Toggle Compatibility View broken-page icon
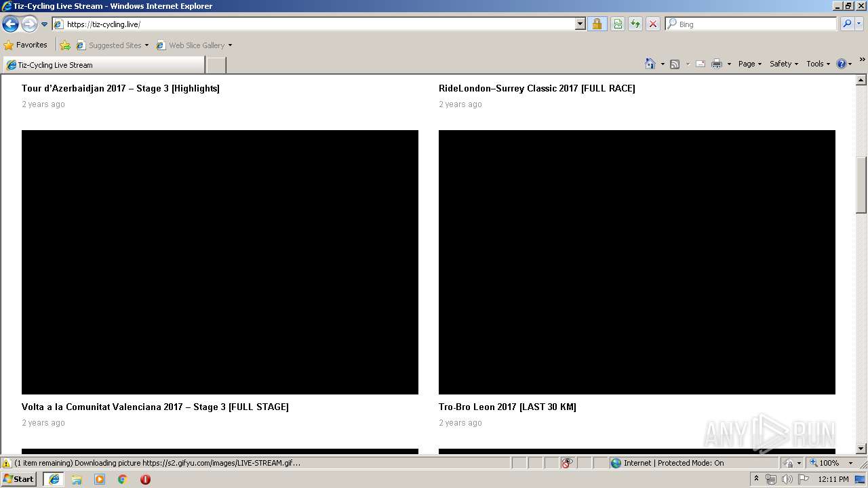This screenshot has width=868, height=488. tap(618, 24)
